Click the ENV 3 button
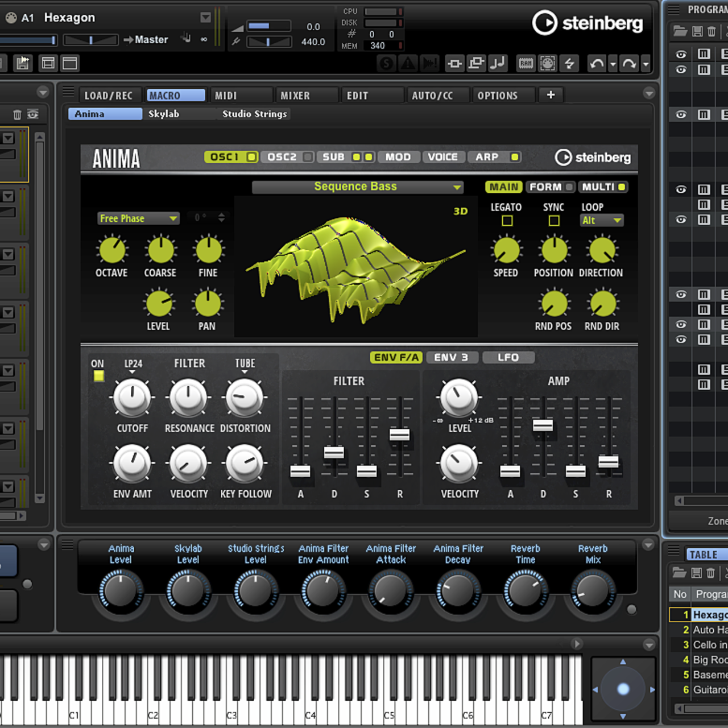The height and width of the screenshot is (728, 728). [451, 357]
